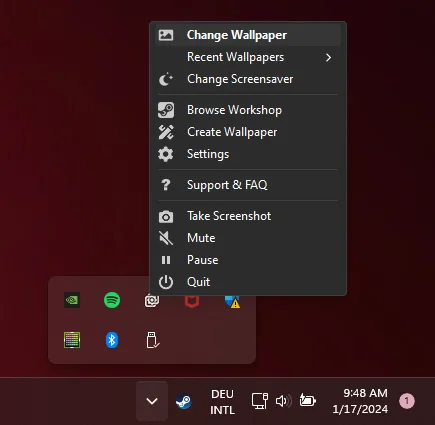
Task: Click the pause bars icon
Action: tap(166, 260)
